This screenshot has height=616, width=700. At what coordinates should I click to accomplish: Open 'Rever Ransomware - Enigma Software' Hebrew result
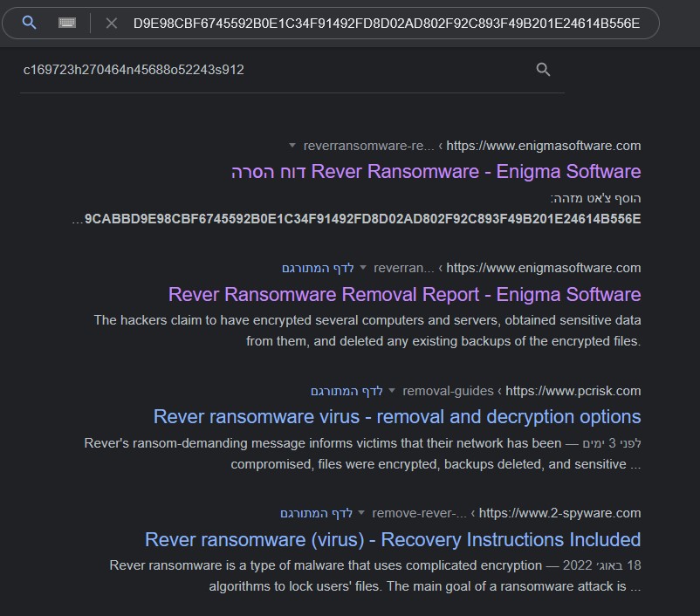click(436, 171)
